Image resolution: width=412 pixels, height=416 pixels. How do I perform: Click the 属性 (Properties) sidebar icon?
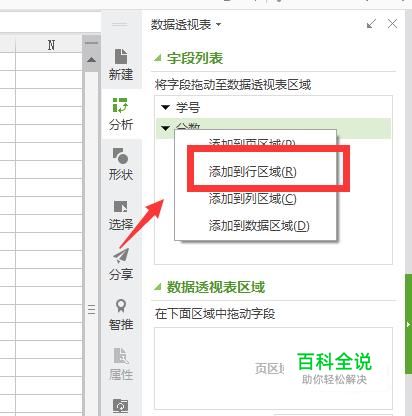coord(121,364)
